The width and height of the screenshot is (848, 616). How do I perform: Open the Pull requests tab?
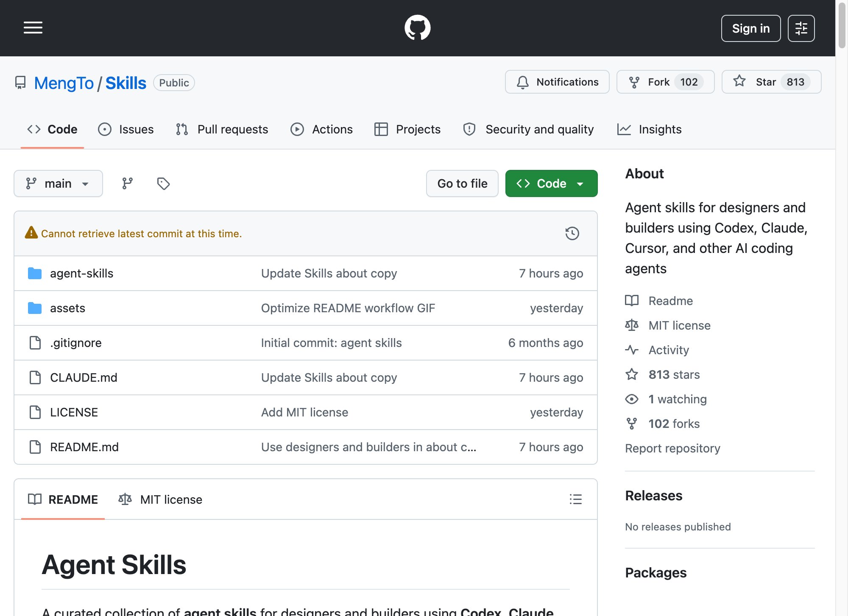(222, 129)
